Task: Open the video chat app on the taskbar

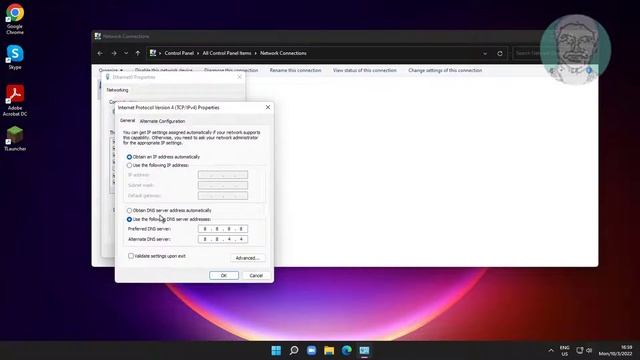Action: pos(311,351)
